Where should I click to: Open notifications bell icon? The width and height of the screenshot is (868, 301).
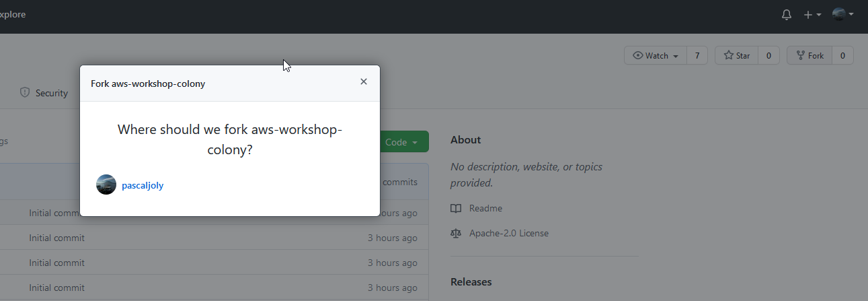pyautogui.click(x=787, y=14)
